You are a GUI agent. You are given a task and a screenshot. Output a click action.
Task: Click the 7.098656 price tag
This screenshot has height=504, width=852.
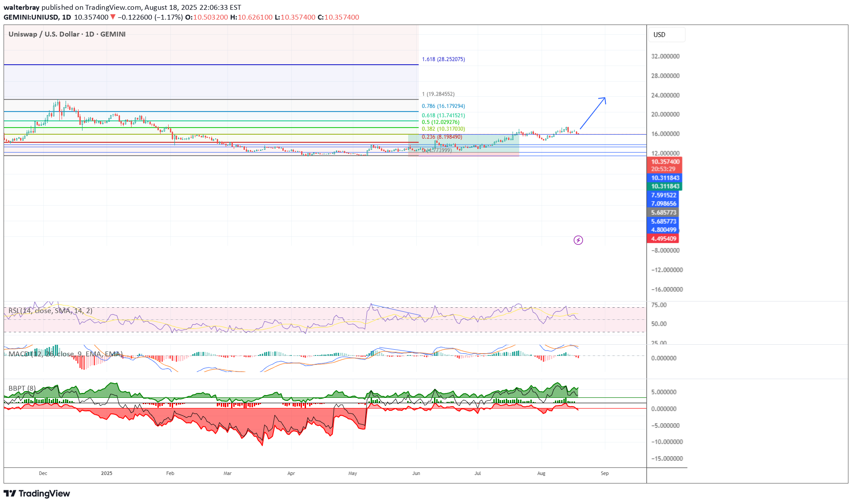point(663,204)
